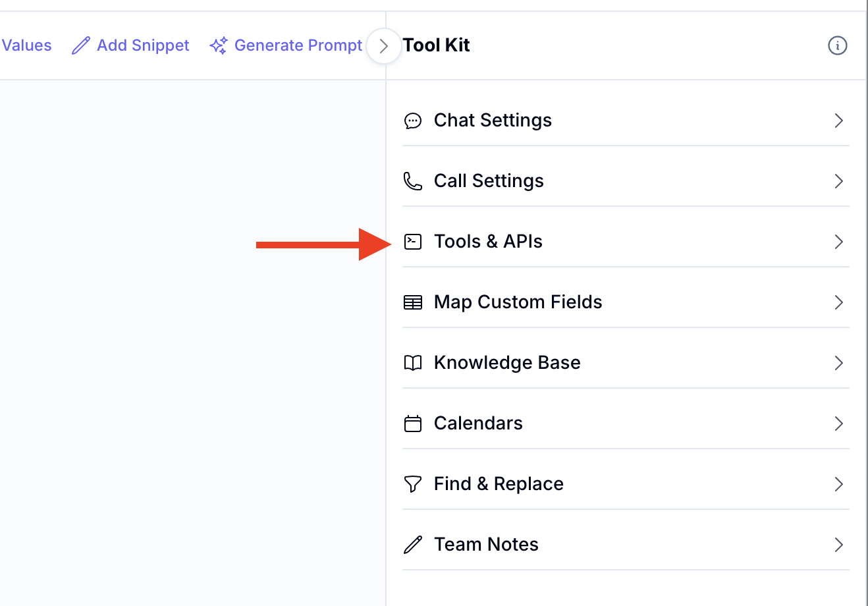Click the Call Settings phone icon
Image resolution: width=868 pixels, height=606 pixels.
pos(413,181)
